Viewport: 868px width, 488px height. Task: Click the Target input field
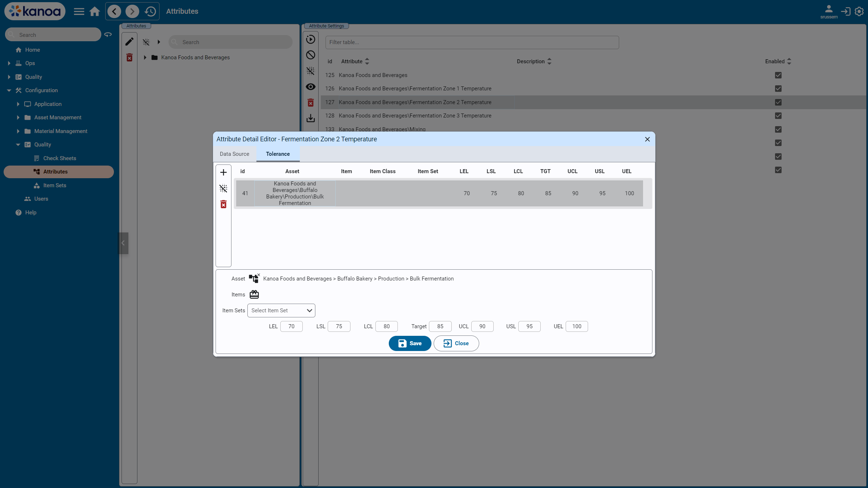(440, 326)
